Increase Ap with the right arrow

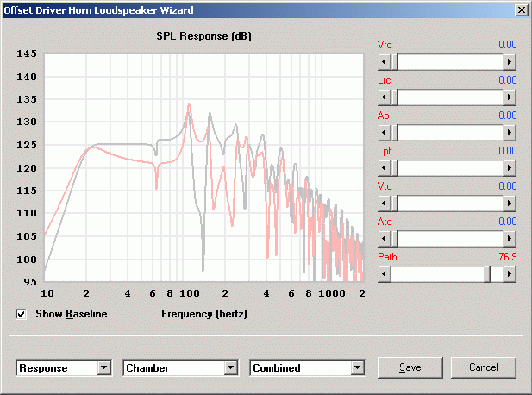(510, 132)
